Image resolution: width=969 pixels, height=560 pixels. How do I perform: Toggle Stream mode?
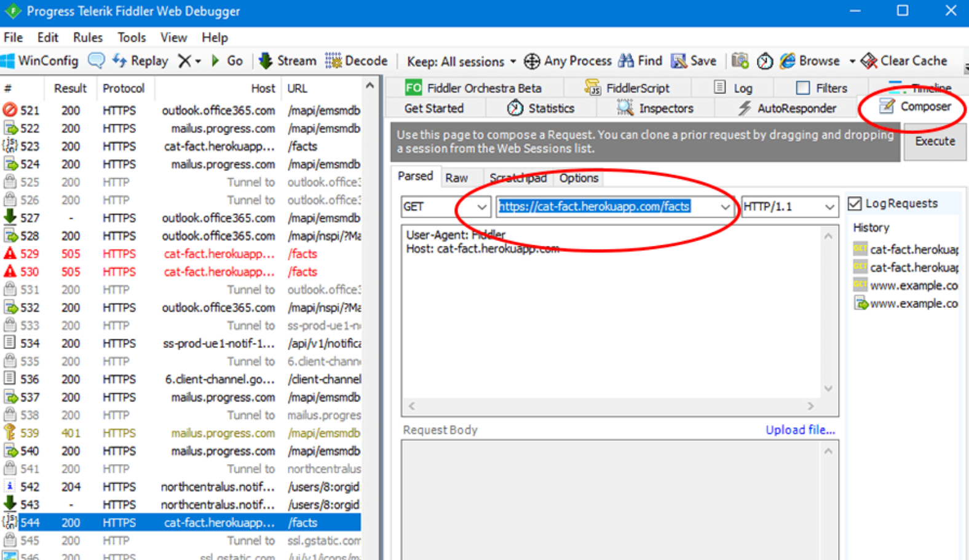287,61
